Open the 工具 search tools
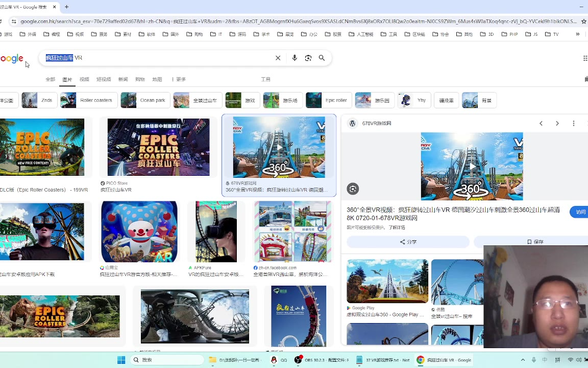The image size is (588, 368). pos(265,79)
